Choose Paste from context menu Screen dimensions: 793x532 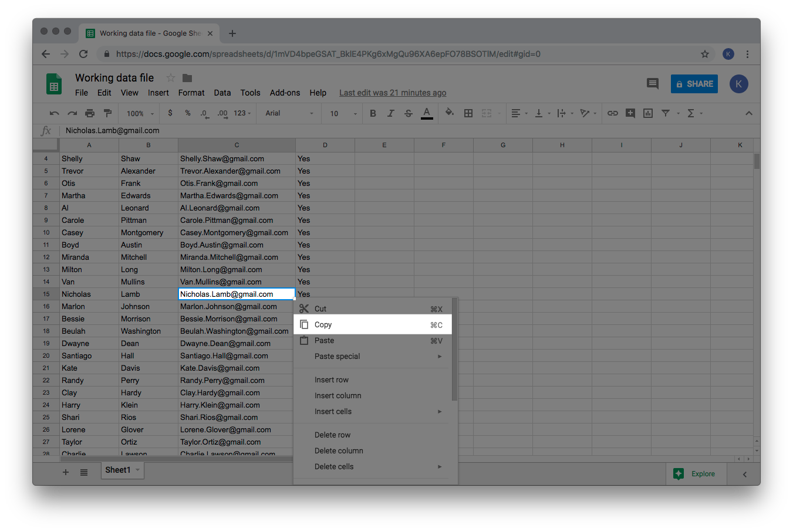click(373, 340)
